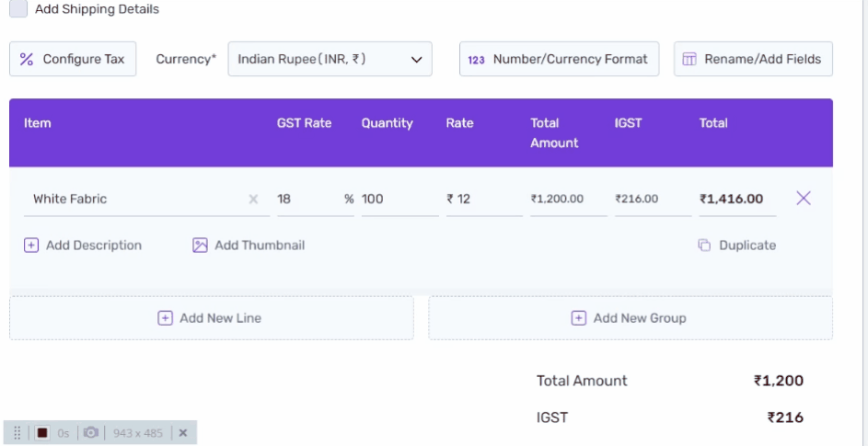This screenshot has height=446, width=868.
Task: Clear the White Fabric item name
Action: pyautogui.click(x=253, y=200)
